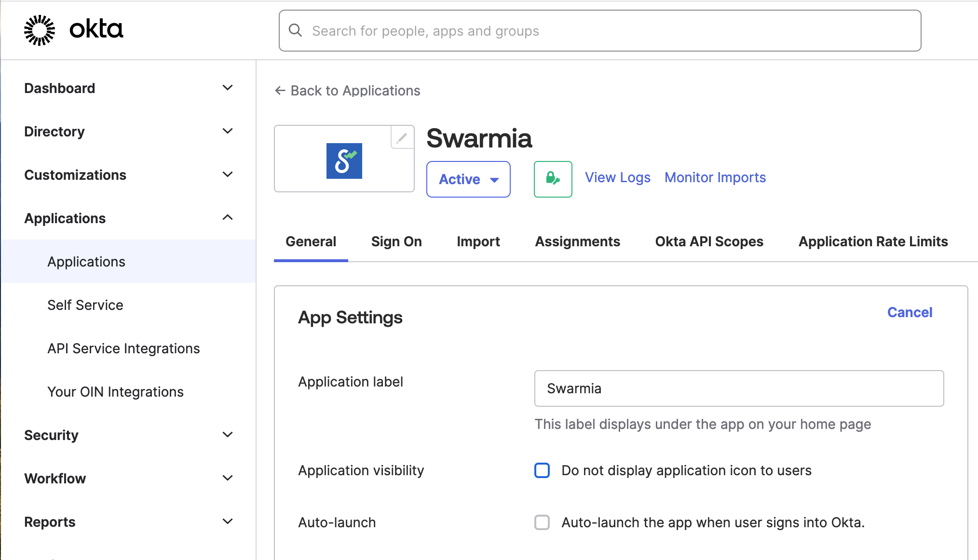Click the Okta sunburst logo
The image size is (978, 560).
click(x=40, y=30)
